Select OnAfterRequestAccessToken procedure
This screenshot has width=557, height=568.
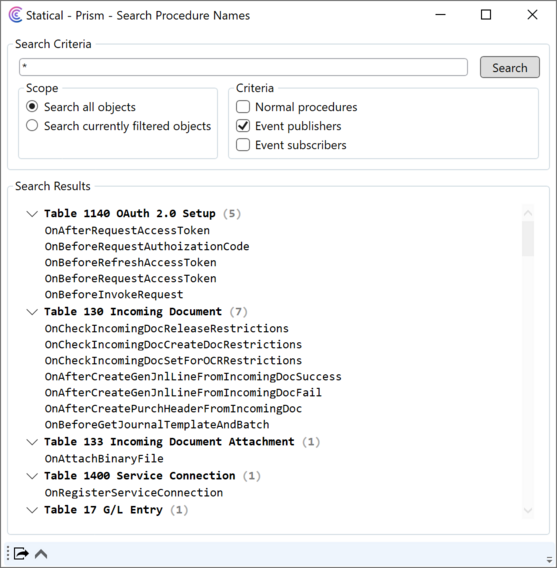(x=127, y=230)
